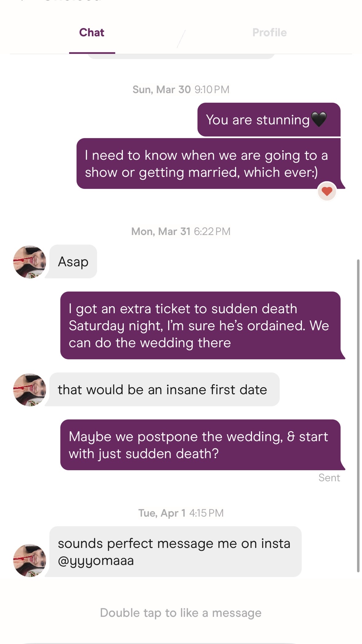Select the "Asap" reply bubble
Screen dimensions: 362x644
73,262
